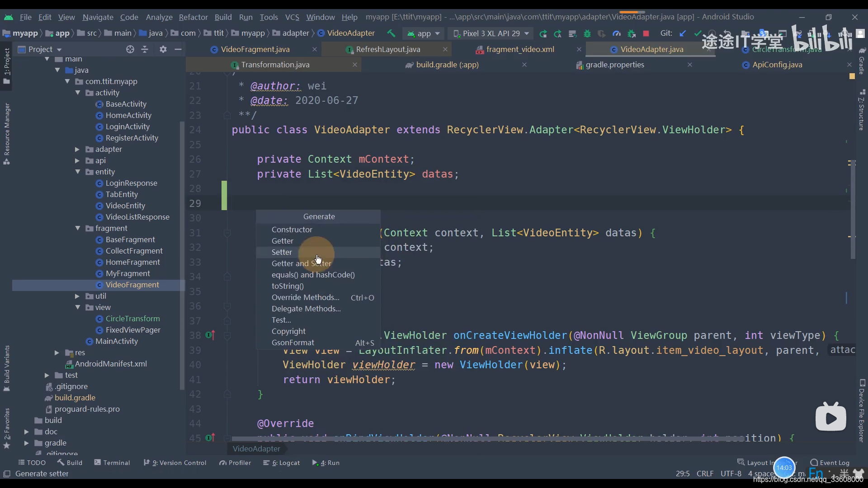Click the override gutter icon on line 45
The height and width of the screenshot is (488, 868).
(210, 438)
